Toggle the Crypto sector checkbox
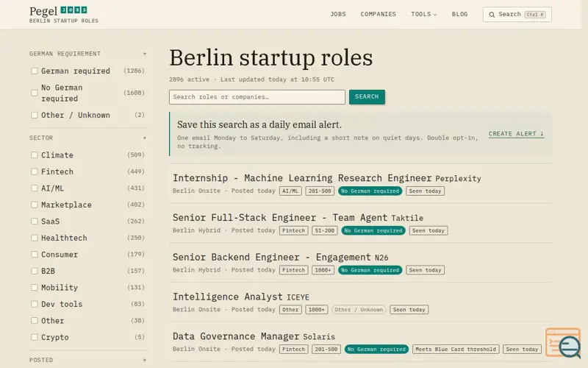This screenshot has width=588, height=368. [x=34, y=337]
